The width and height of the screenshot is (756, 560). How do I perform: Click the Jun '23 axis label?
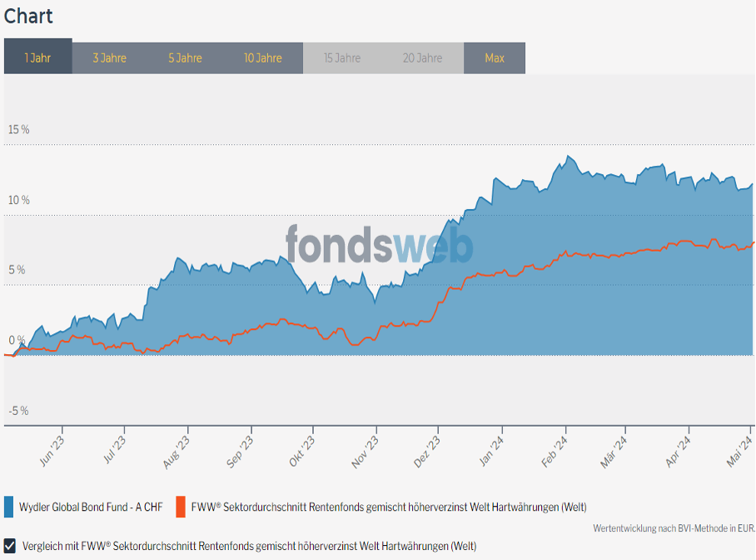pyautogui.click(x=51, y=452)
